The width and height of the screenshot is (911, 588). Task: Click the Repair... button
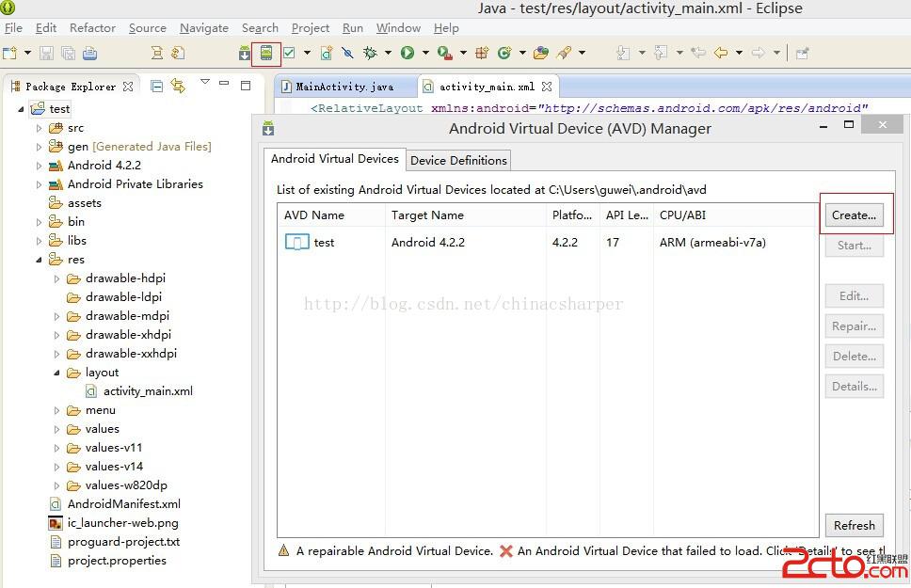pos(855,326)
